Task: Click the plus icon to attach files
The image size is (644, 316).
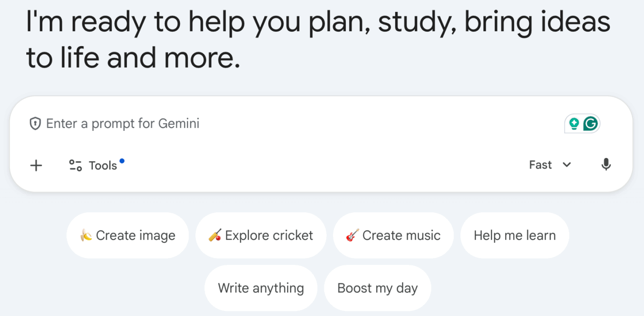Action: click(36, 165)
